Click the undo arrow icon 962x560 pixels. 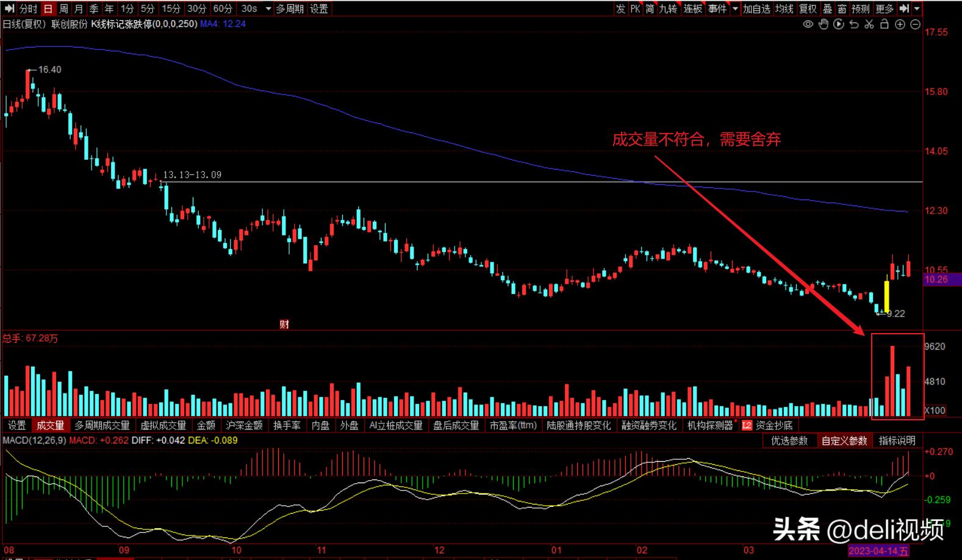tap(853, 24)
